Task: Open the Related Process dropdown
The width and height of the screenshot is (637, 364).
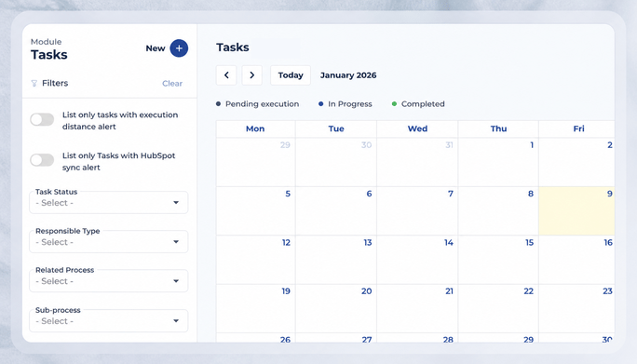Action: click(108, 281)
